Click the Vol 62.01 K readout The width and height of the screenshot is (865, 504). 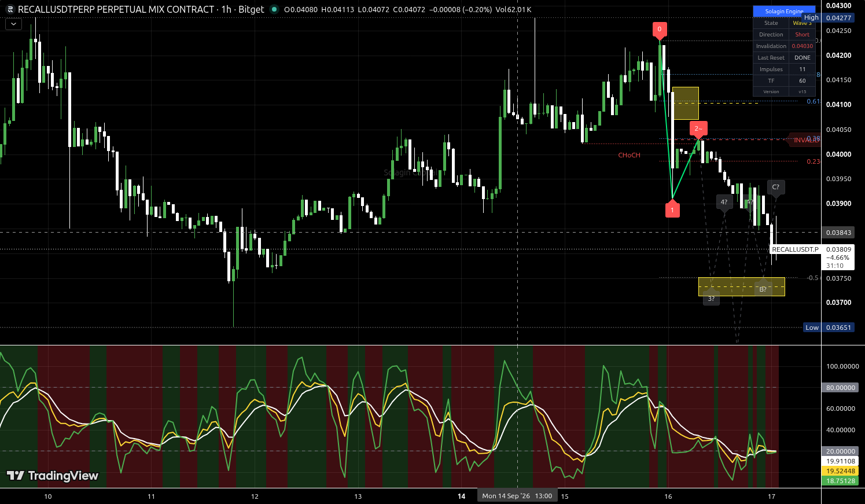pyautogui.click(x=513, y=10)
